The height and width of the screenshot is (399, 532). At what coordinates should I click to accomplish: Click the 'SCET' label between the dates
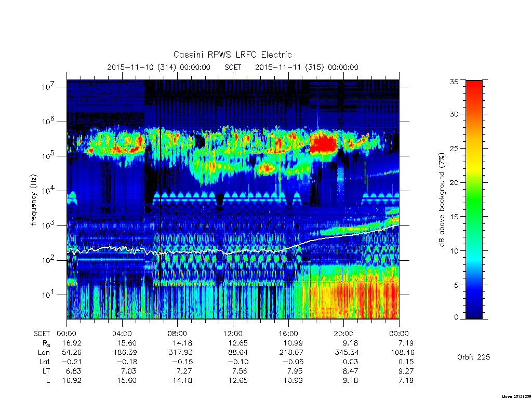233,67
